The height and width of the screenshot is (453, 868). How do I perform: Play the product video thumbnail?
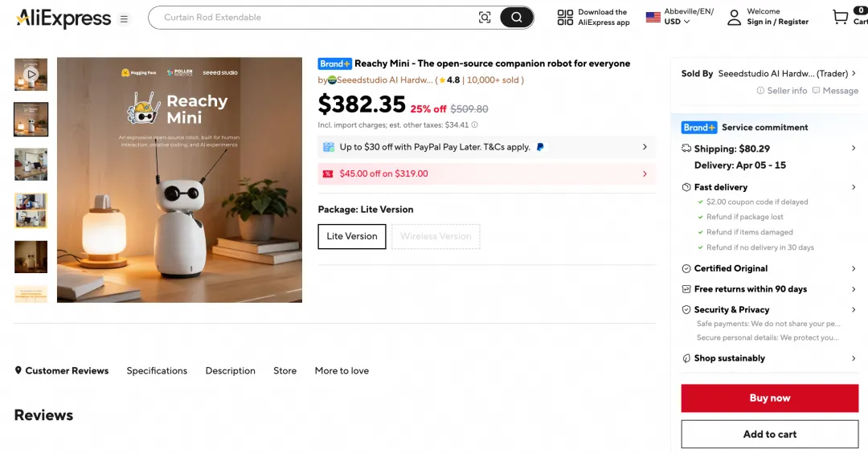(x=31, y=75)
